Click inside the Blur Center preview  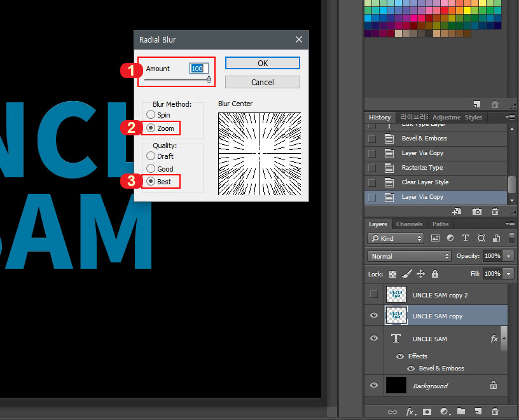tap(259, 154)
